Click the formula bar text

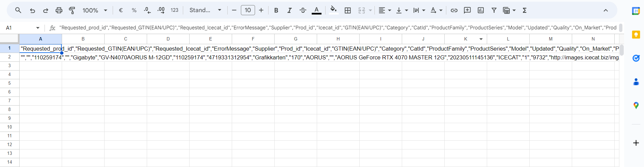[338, 28]
